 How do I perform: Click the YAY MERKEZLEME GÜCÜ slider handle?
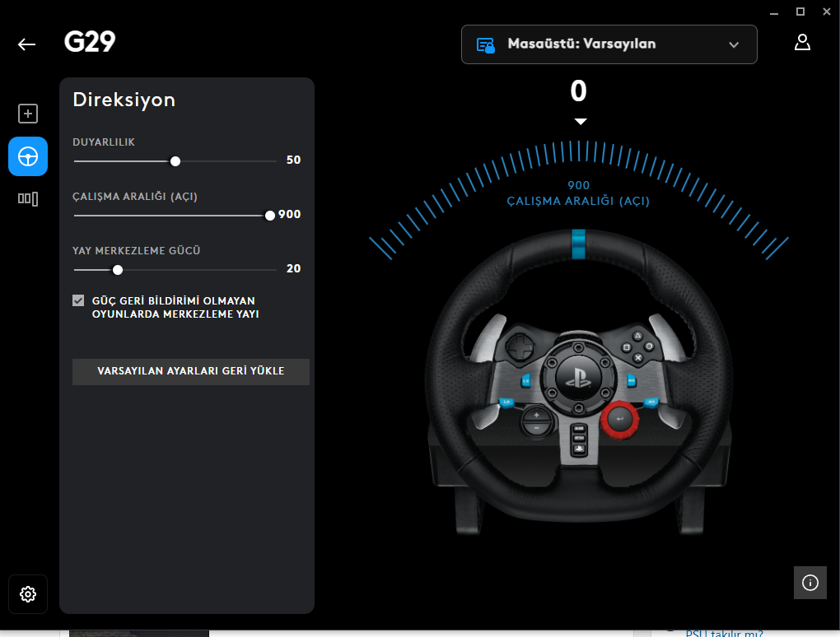click(118, 270)
